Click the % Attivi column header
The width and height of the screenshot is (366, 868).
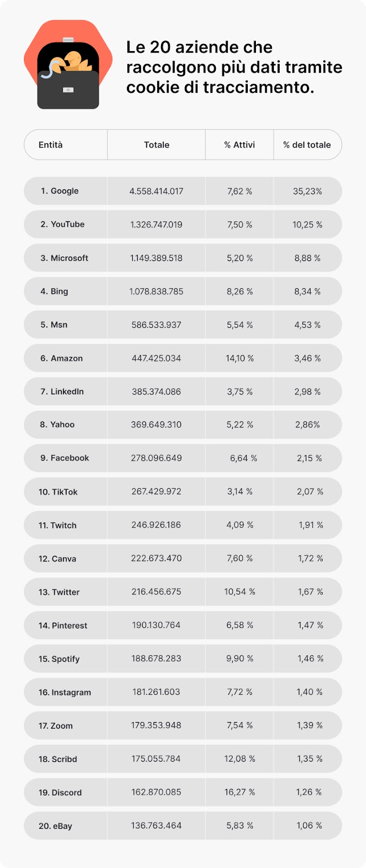[x=240, y=145]
